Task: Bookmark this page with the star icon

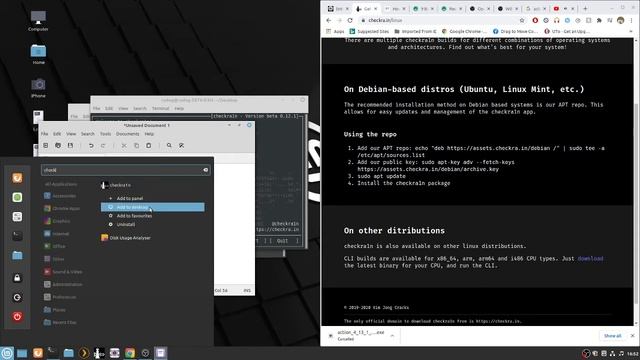Action: click(x=522, y=20)
